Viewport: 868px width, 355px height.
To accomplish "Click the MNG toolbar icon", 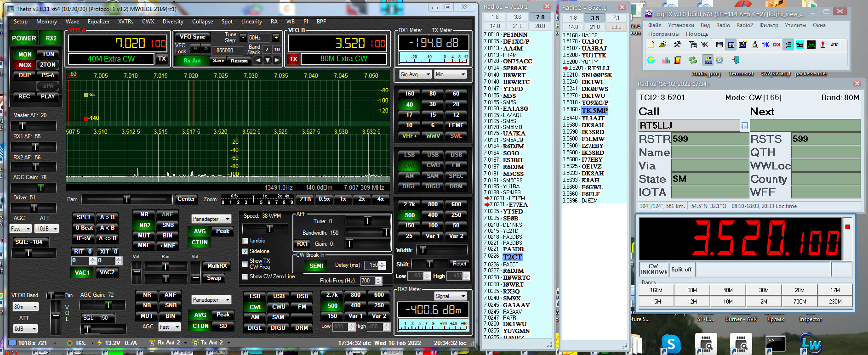I will 765,45.
